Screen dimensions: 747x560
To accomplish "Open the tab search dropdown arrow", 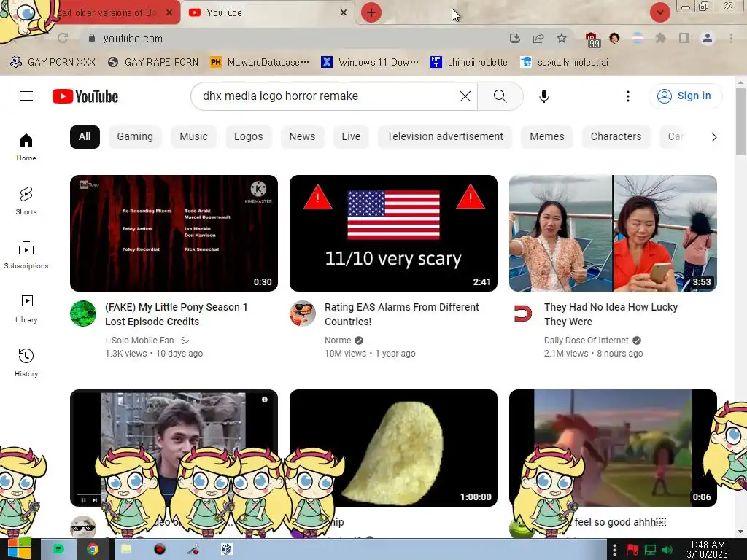I will pyautogui.click(x=659, y=12).
